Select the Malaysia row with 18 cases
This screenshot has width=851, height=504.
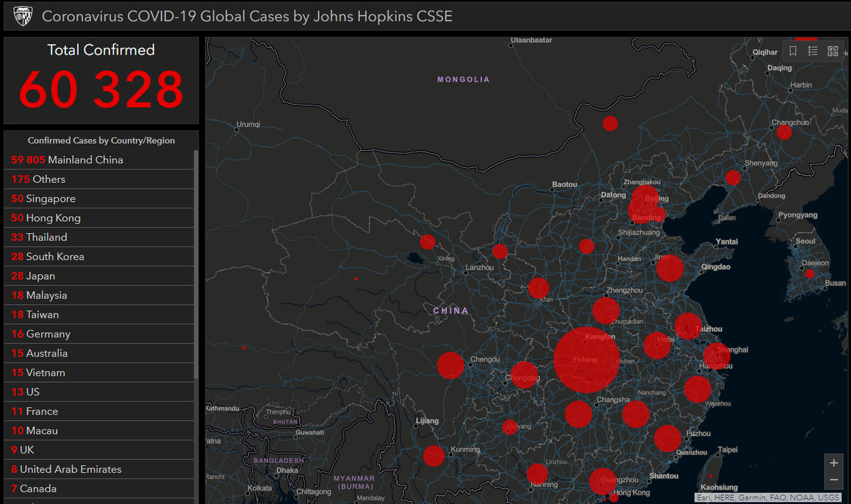pyautogui.click(x=99, y=295)
